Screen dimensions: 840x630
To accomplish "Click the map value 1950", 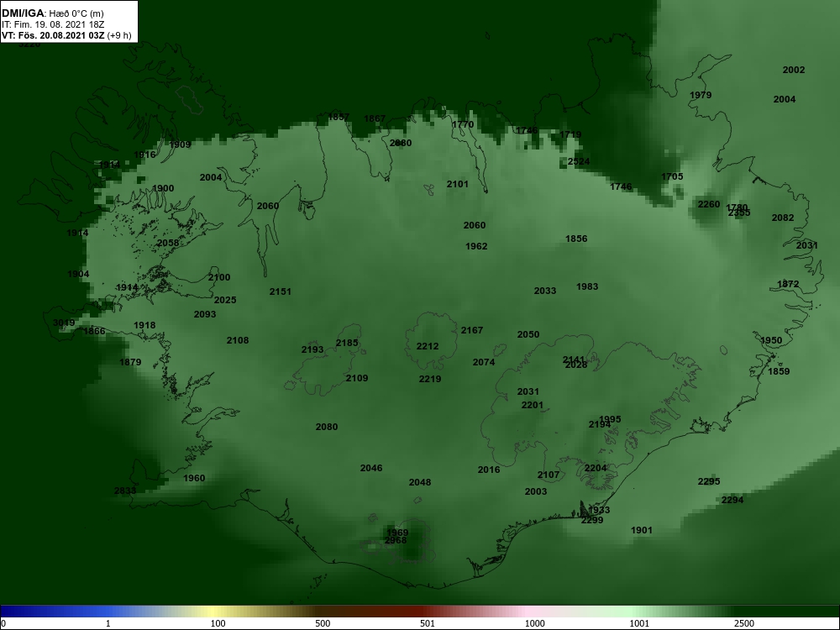I will 771,339.
